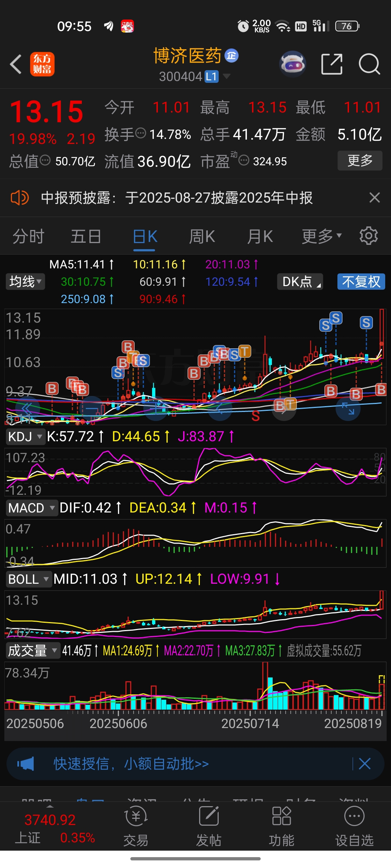
Task: Tap the 博济医药 stock title
Action: pyautogui.click(x=187, y=56)
